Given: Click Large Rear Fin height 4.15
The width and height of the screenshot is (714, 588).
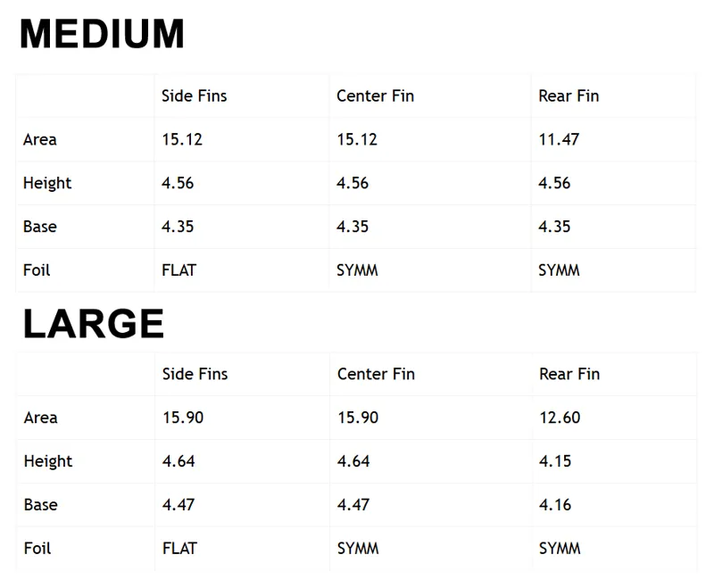Looking at the screenshot, I should 555,461.
